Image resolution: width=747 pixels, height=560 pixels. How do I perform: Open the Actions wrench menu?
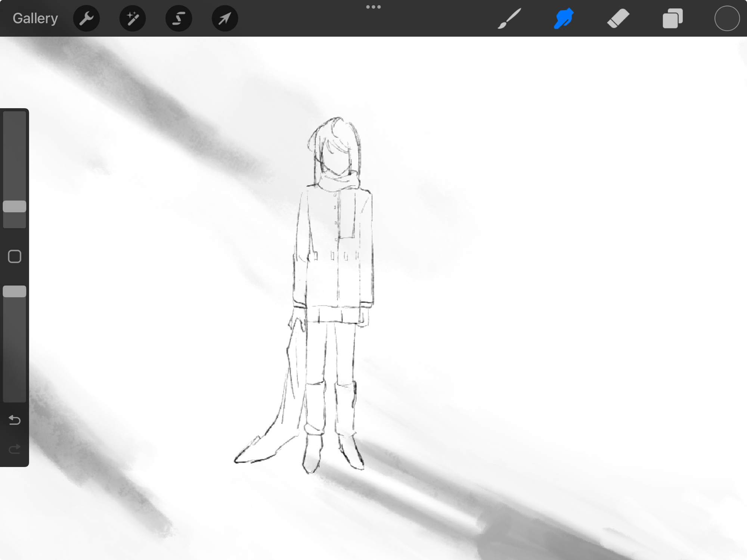[86, 18]
